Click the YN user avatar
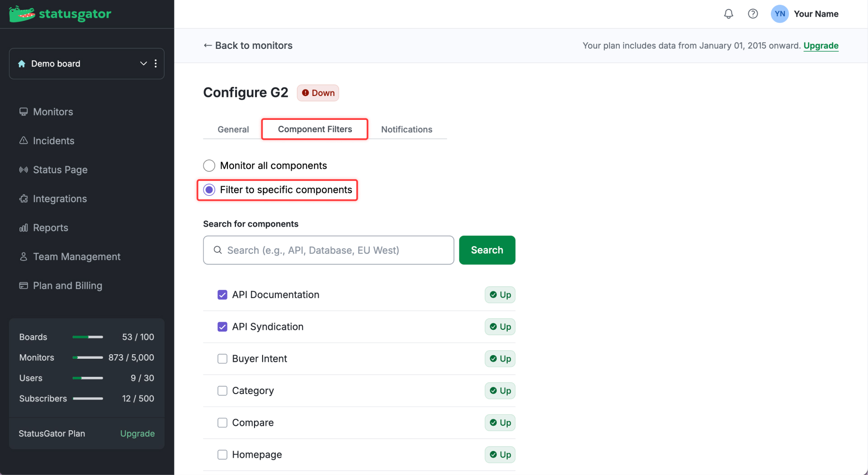 point(779,14)
